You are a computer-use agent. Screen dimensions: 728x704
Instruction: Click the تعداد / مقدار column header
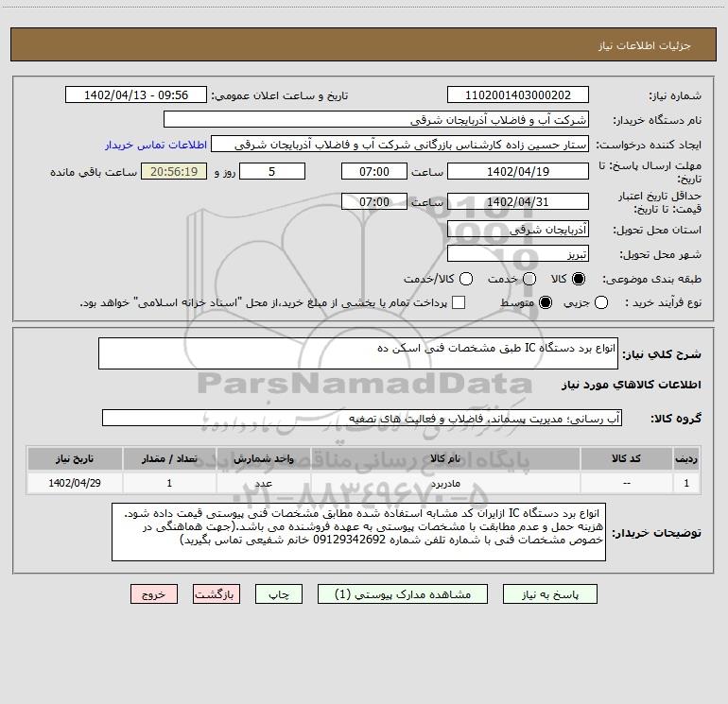tap(169, 458)
